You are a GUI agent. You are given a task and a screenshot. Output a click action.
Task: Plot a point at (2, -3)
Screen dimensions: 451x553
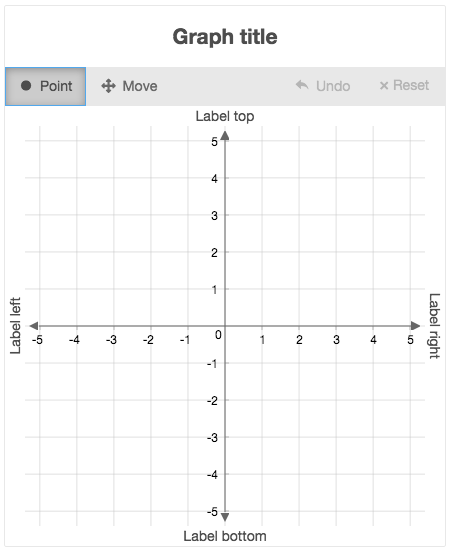coord(299,437)
